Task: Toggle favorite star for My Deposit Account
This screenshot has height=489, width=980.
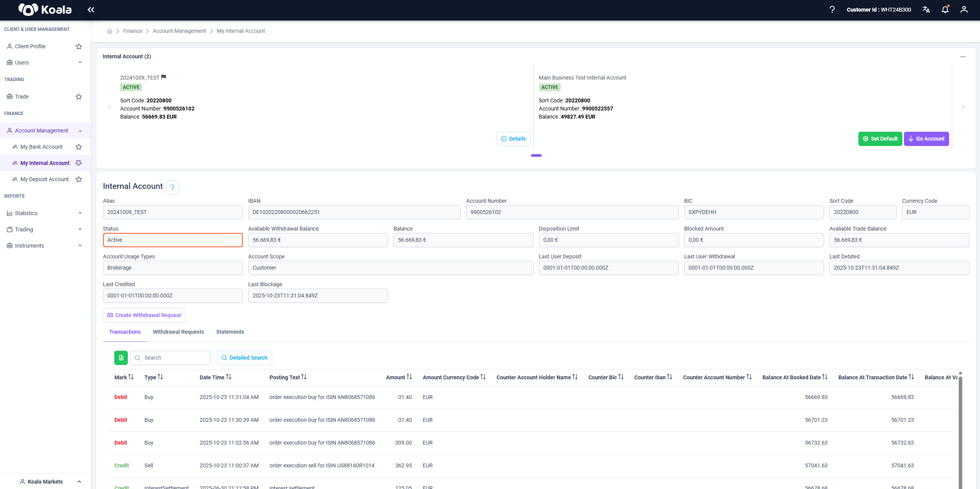Action: click(79, 179)
